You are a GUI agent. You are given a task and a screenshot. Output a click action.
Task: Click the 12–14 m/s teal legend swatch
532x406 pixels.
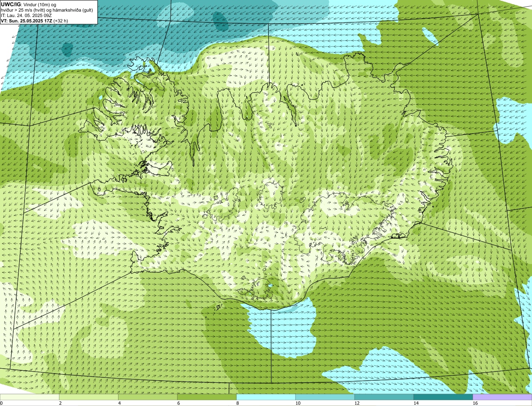(x=384, y=397)
